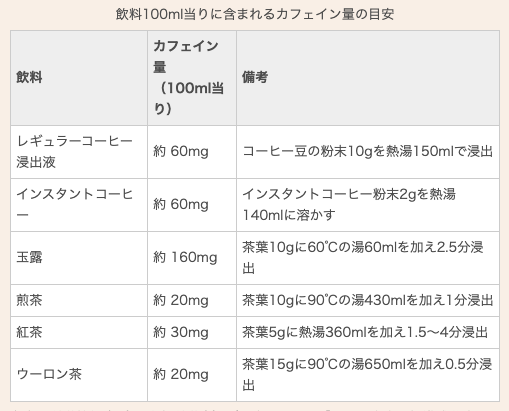Screen dimensions: 509x411
Task: Click the ウーロン茶 note with 湯650ml
Action: pyautogui.click(x=367, y=374)
